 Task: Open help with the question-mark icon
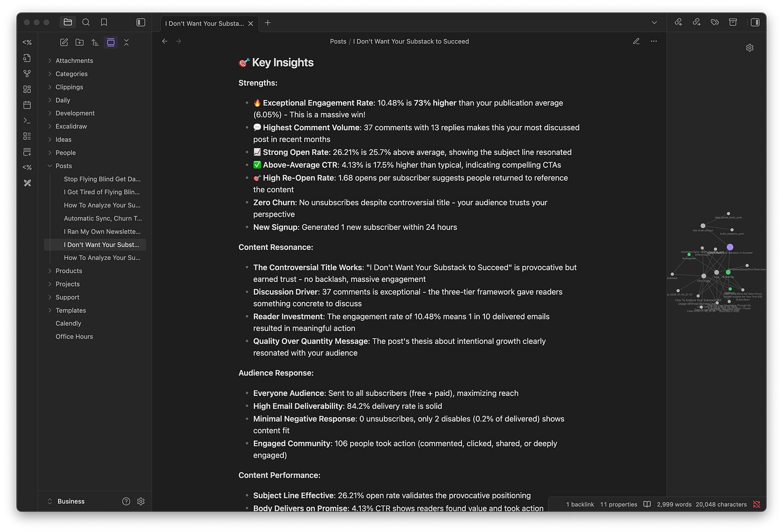[x=126, y=501]
